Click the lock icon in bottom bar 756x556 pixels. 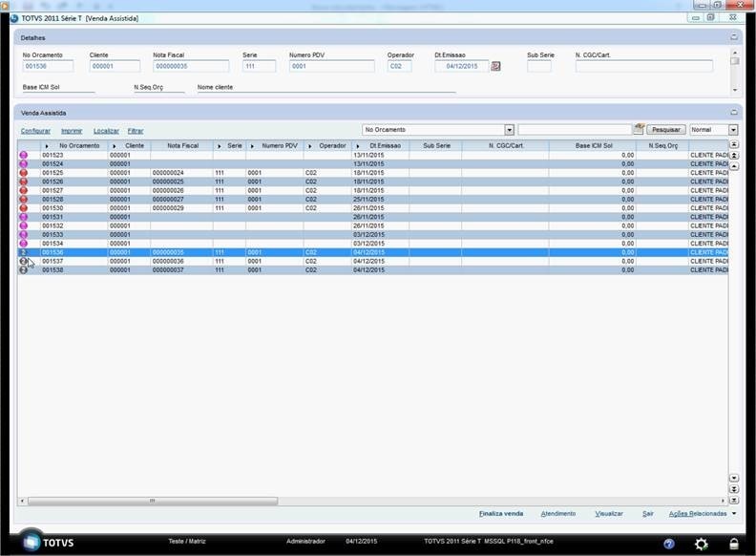pyautogui.click(x=734, y=544)
